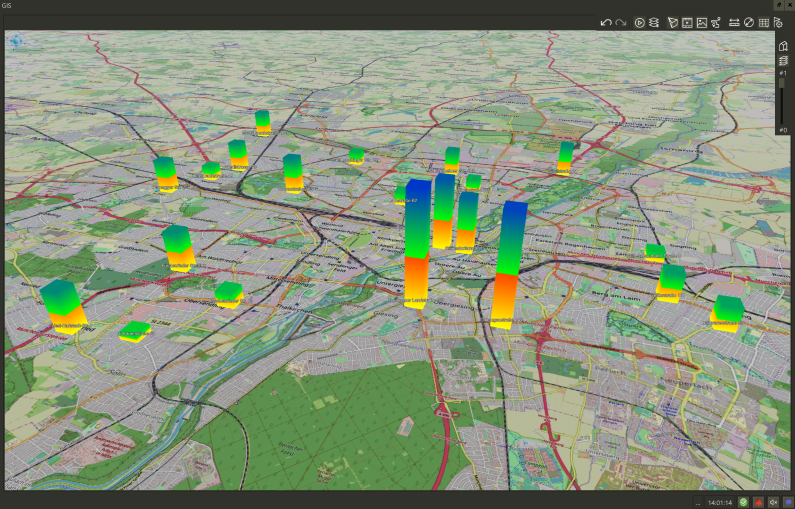Open the filmstrip video tool
The height and width of the screenshot is (509, 795).
[687, 22]
